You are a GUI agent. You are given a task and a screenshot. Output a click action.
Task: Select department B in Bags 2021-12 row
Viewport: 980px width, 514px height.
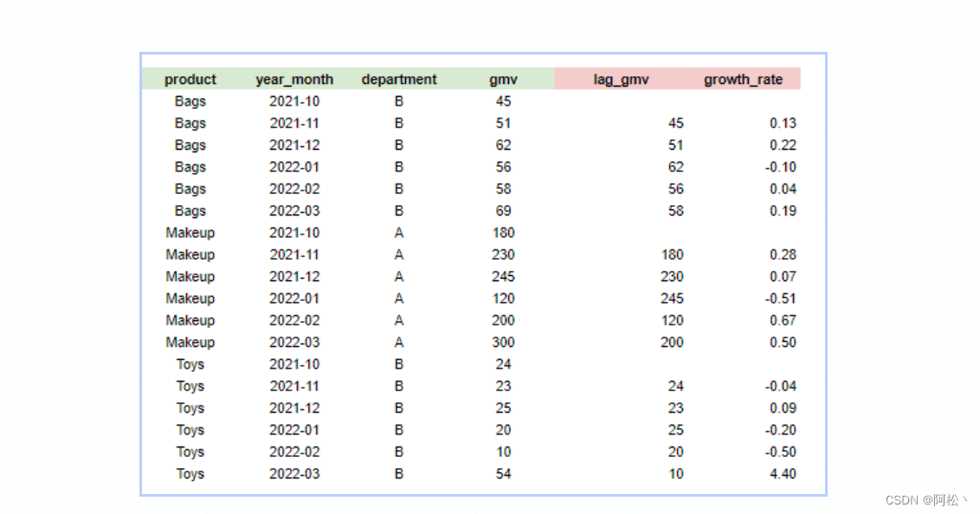[399, 145]
